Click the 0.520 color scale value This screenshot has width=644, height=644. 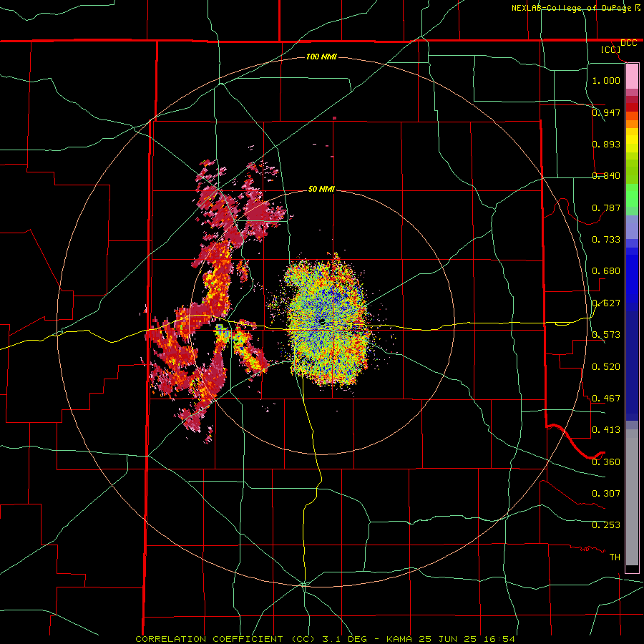coord(606,367)
